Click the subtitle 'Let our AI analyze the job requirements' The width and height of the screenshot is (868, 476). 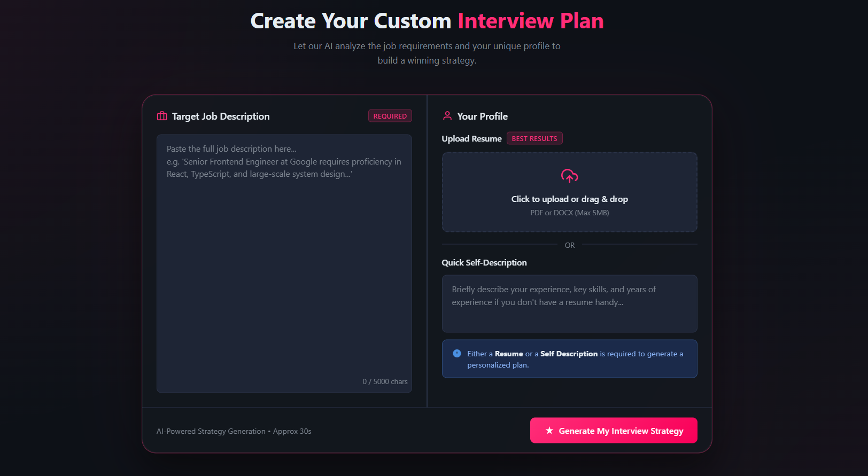point(427,53)
